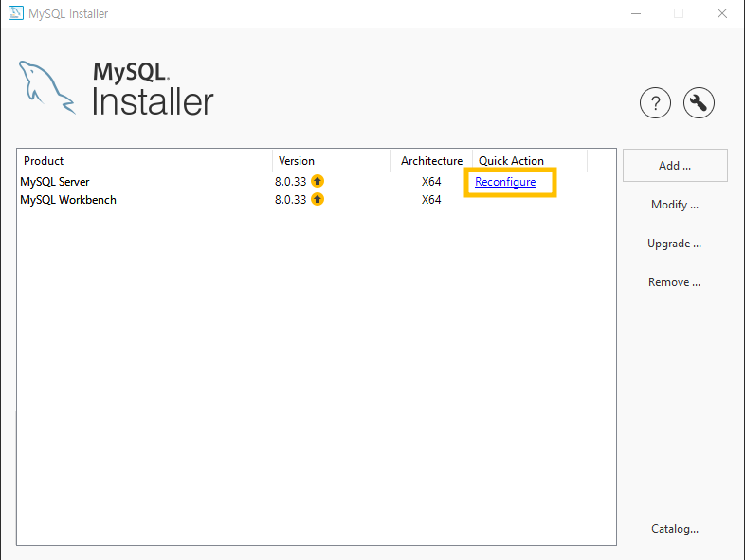Click X64 architecture cell for MySQL Server
Image resolution: width=745 pixels, height=560 pixels.
(431, 181)
